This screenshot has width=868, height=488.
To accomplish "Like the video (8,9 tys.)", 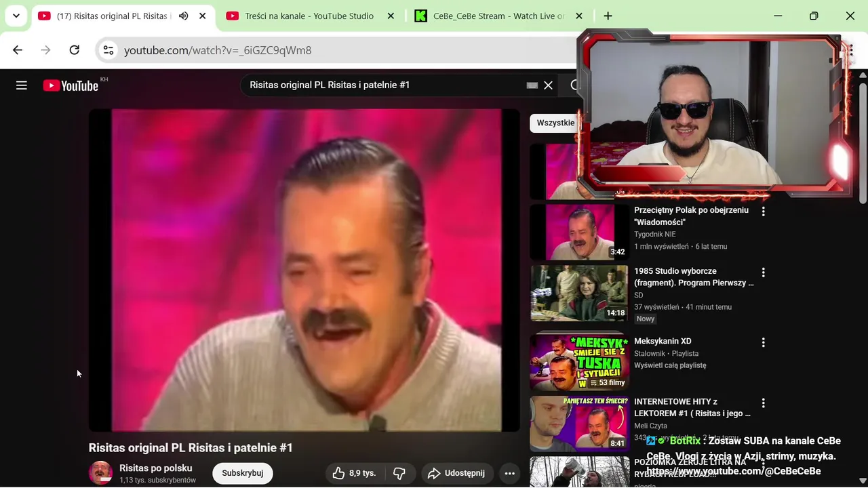I will click(354, 473).
